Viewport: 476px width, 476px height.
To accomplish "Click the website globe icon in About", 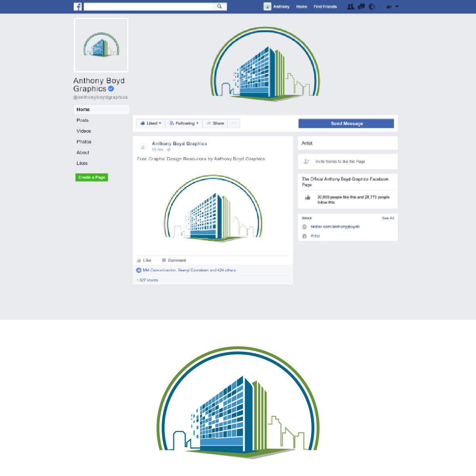I will (x=304, y=227).
